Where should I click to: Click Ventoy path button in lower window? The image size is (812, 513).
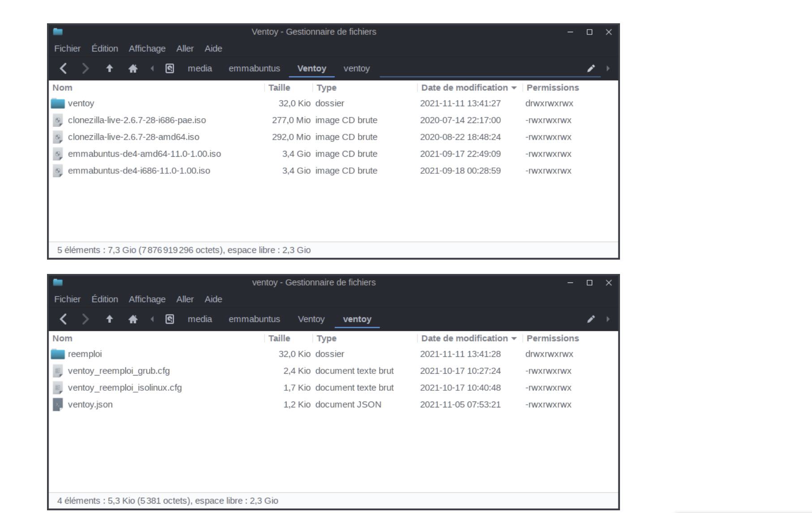(x=311, y=319)
